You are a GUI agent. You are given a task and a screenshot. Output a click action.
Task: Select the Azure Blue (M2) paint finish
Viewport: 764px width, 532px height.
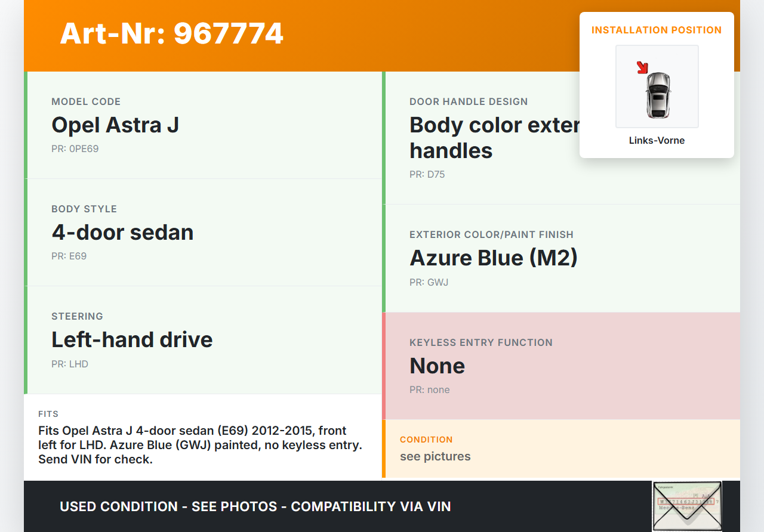coord(493,258)
